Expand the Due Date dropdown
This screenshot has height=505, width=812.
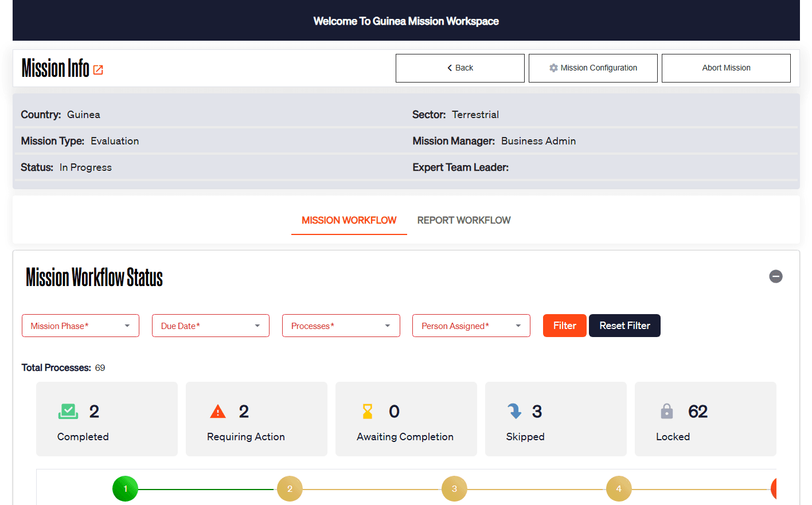pos(210,326)
